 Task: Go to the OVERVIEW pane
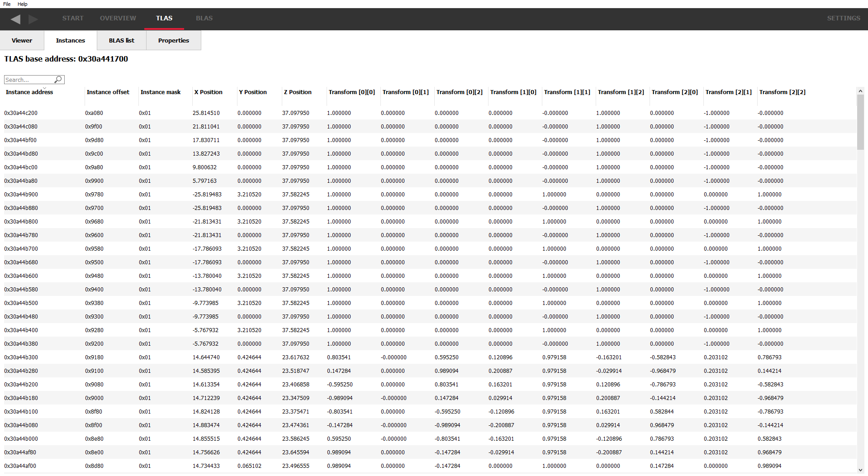[x=118, y=18]
